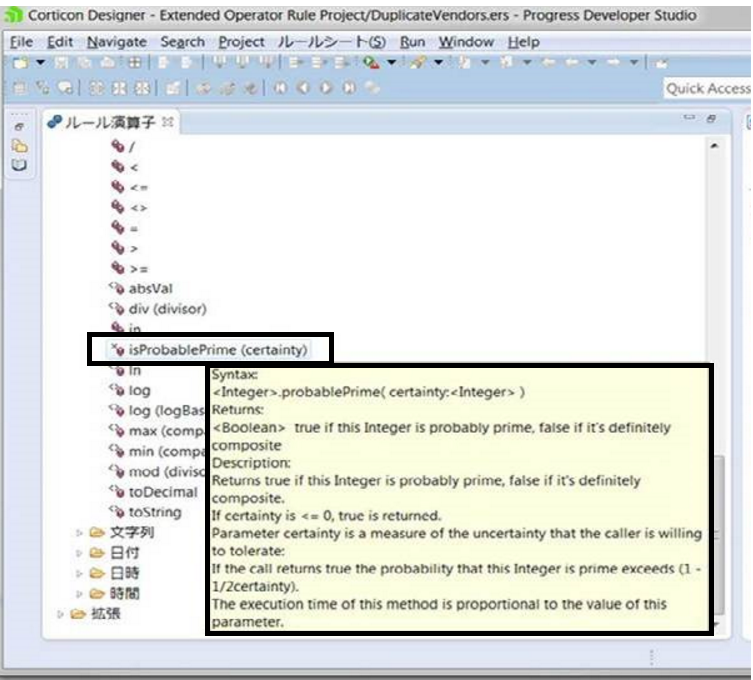Click the Open Perspective icon left of Quick Access

pos(661,63)
